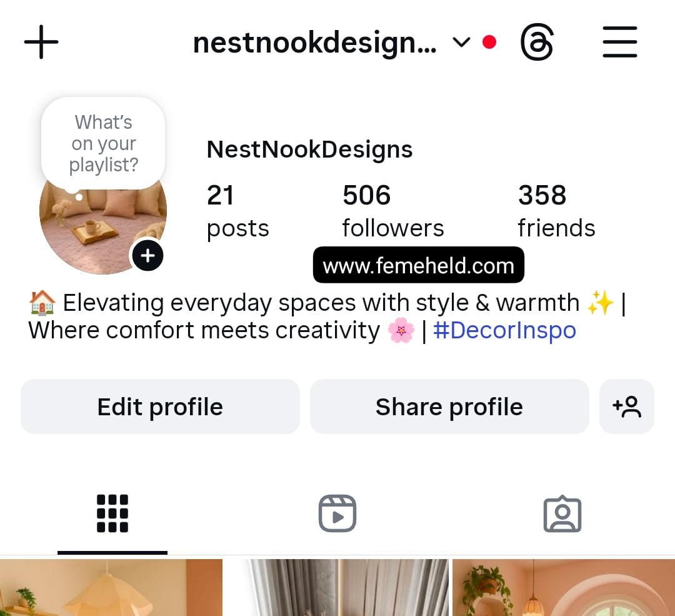The image size is (675, 616).
Task: Switch to the Reels tab
Action: (337, 513)
